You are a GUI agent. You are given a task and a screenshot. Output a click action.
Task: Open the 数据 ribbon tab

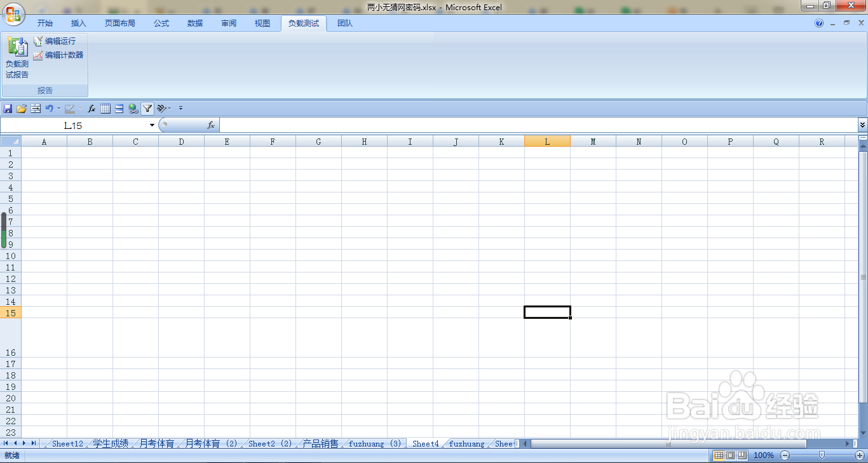195,23
